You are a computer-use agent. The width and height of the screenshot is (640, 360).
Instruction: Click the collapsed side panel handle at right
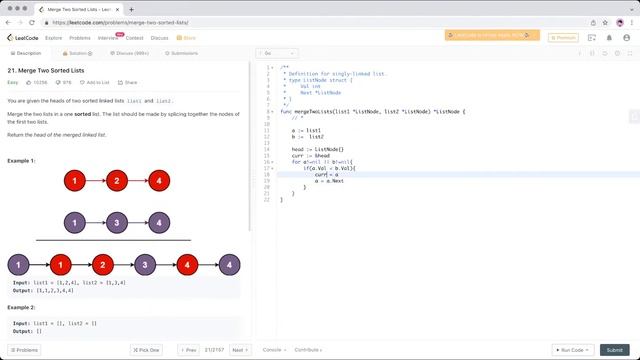tap(634, 116)
